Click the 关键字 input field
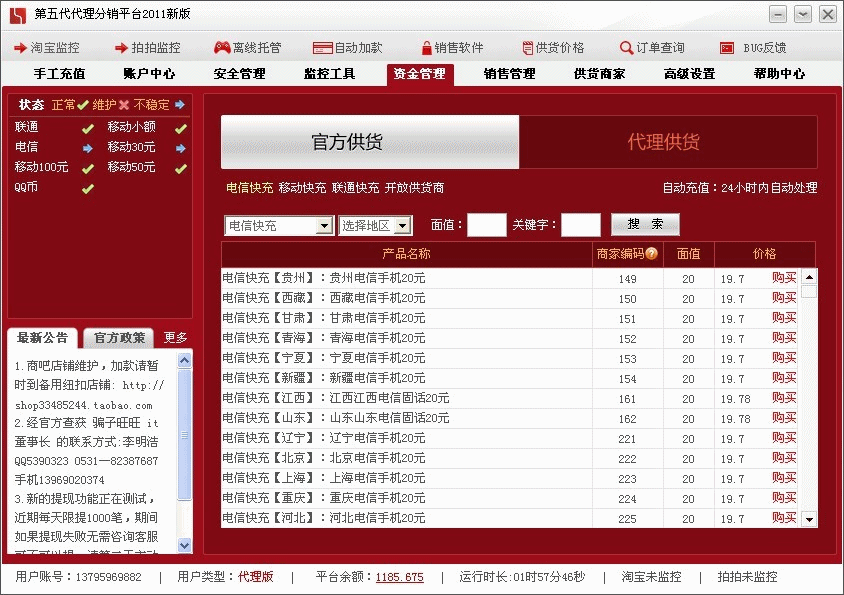 click(581, 225)
